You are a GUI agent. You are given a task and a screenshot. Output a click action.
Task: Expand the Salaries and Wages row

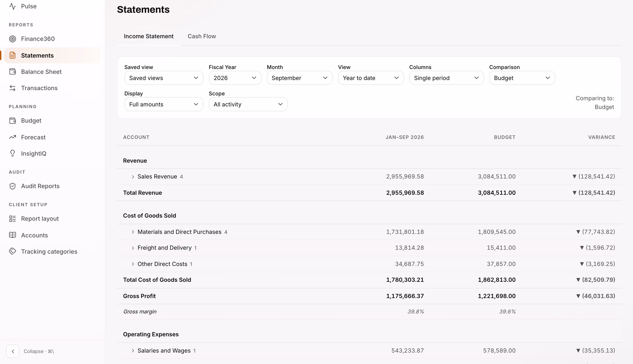click(133, 351)
